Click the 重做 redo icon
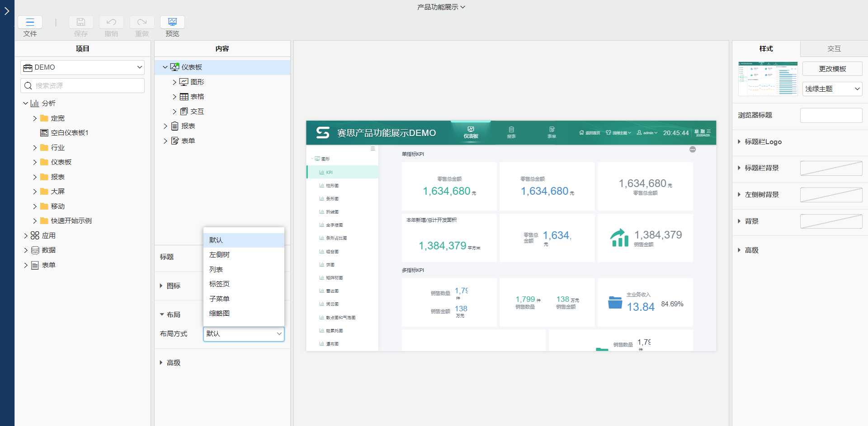 (142, 22)
